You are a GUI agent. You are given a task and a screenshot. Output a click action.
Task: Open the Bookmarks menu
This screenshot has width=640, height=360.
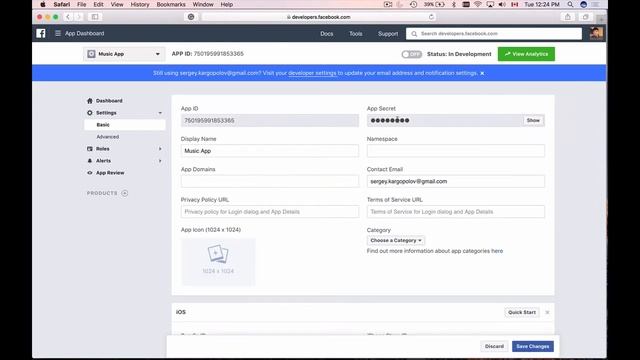[171, 4]
